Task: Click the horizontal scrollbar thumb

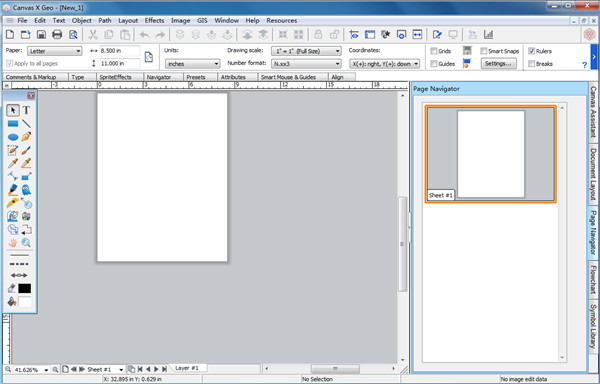Action: pyautogui.click(x=335, y=369)
